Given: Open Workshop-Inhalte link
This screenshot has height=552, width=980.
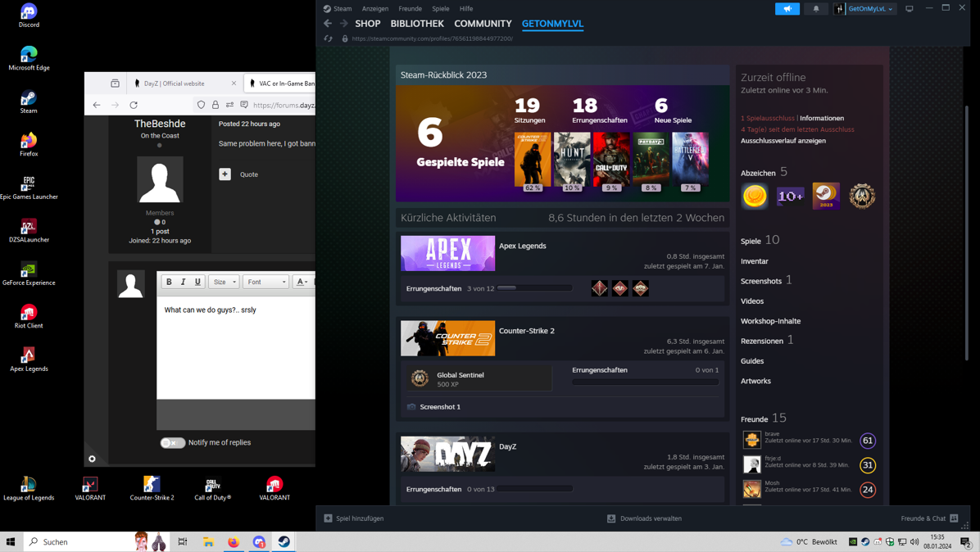Looking at the screenshot, I should (770, 321).
